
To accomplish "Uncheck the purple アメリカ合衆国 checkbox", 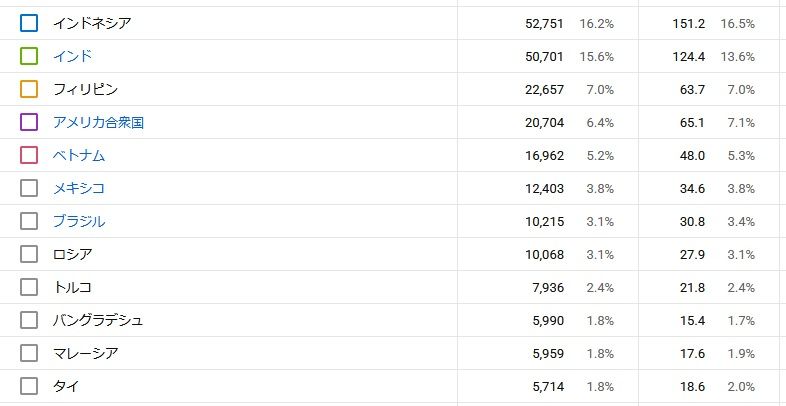I will 29,122.
